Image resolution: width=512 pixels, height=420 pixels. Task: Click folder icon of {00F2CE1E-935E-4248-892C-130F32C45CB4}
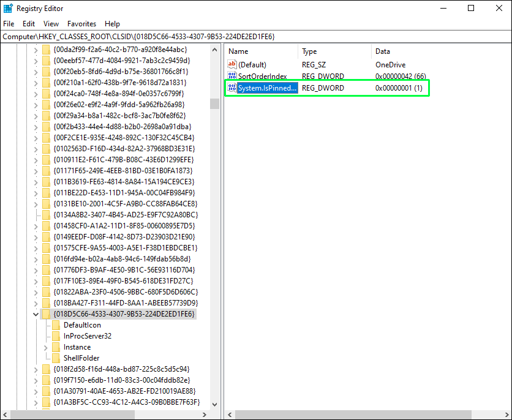coord(46,138)
